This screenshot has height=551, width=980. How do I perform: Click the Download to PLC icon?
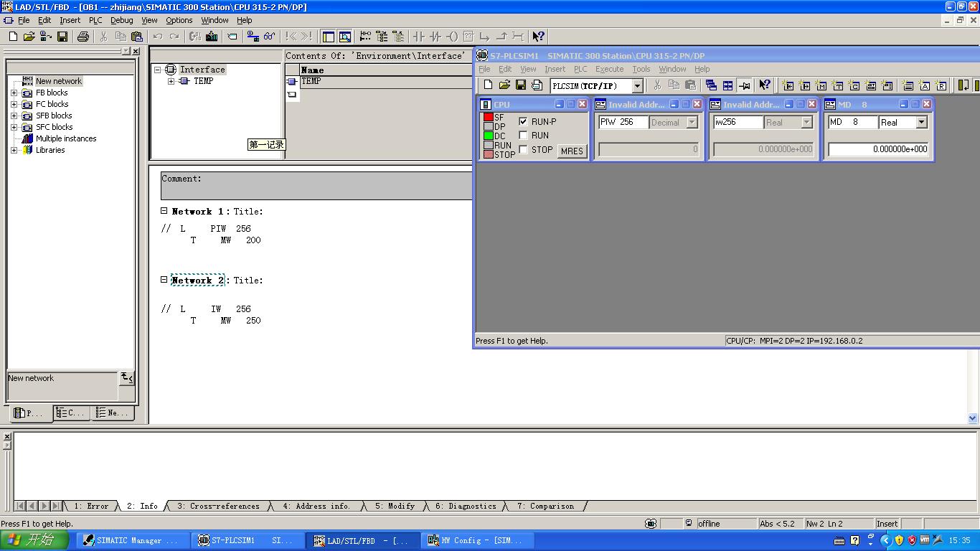pos(212,37)
